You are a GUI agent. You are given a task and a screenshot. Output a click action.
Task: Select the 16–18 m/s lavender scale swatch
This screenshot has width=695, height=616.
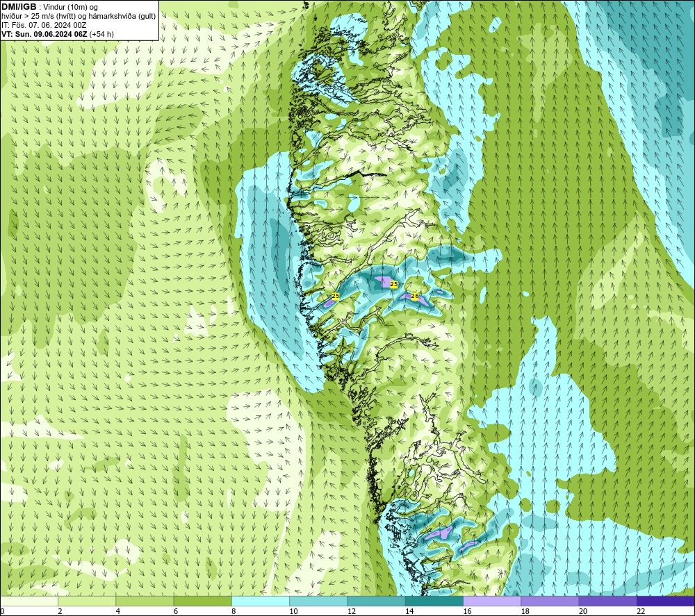tap(492, 601)
